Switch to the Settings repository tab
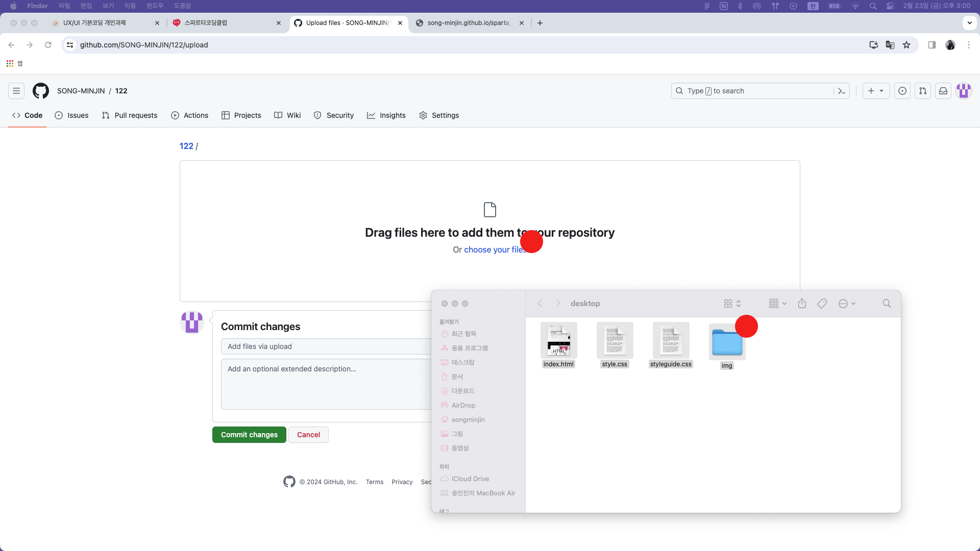 tap(439, 115)
